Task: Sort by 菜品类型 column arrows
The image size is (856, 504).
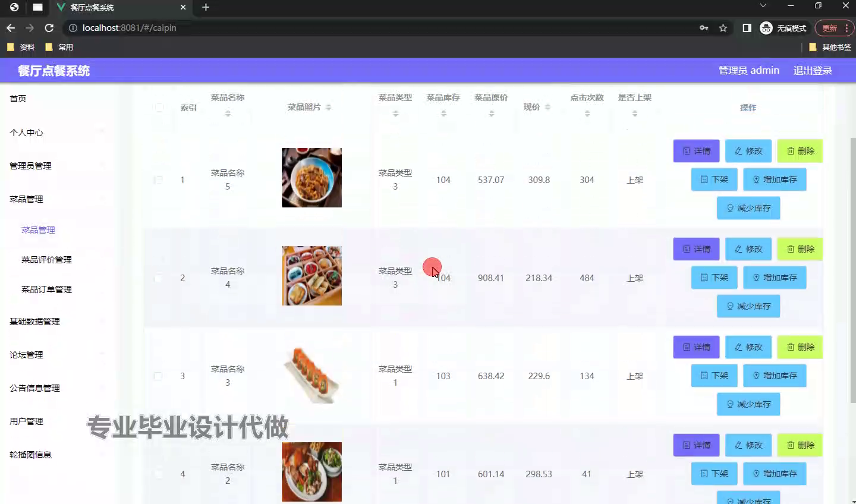Action: [395, 114]
